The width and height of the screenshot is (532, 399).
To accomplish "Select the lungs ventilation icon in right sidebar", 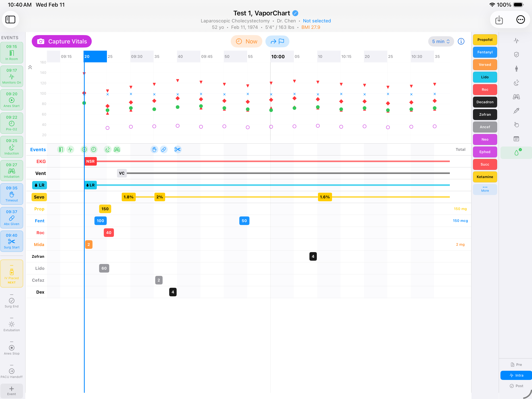I will click(517, 97).
